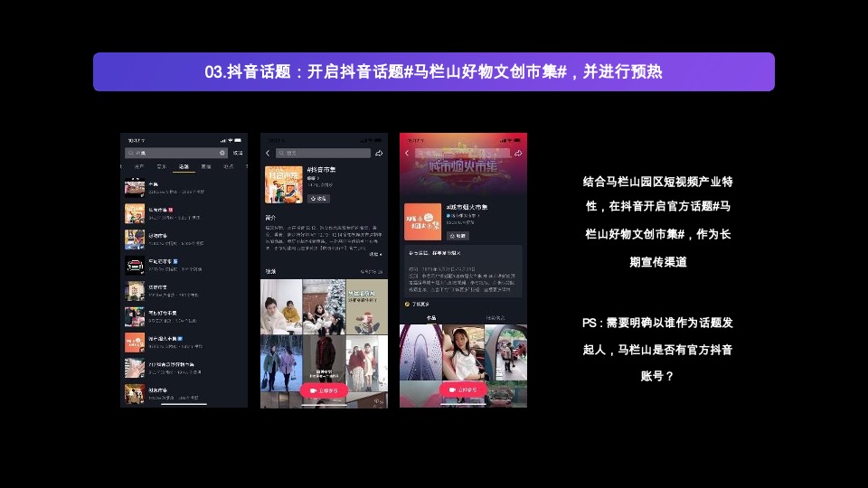Play the video of woman in white top
The width and height of the screenshot is (868, 488).
pos(463,352)
